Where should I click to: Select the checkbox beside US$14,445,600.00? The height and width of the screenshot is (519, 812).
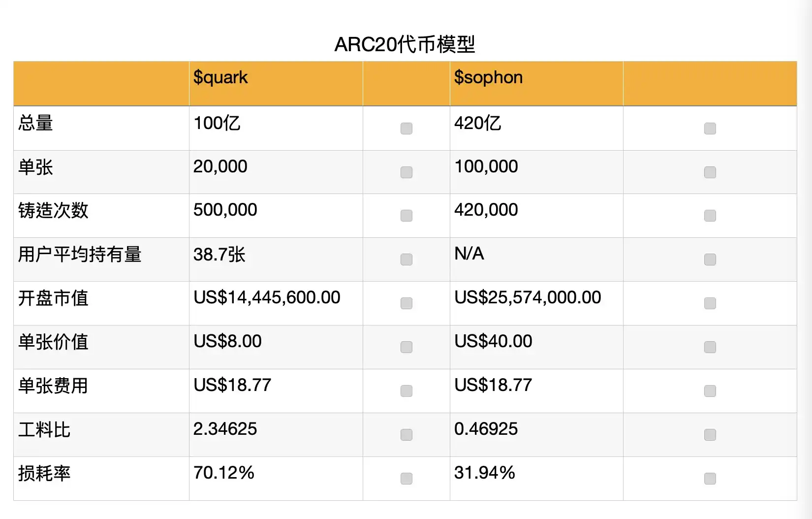pos(406,303)
